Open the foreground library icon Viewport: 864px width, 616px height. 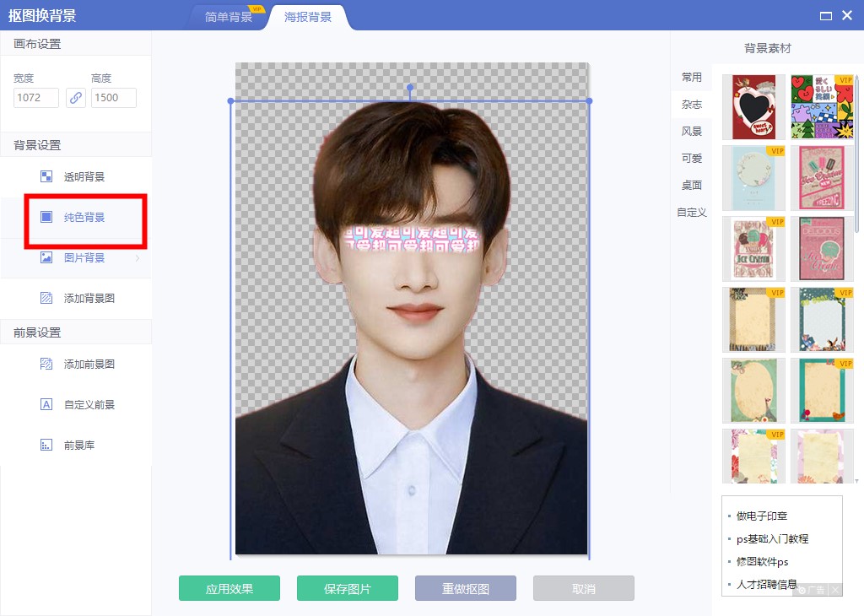click(x=47, y=445)
